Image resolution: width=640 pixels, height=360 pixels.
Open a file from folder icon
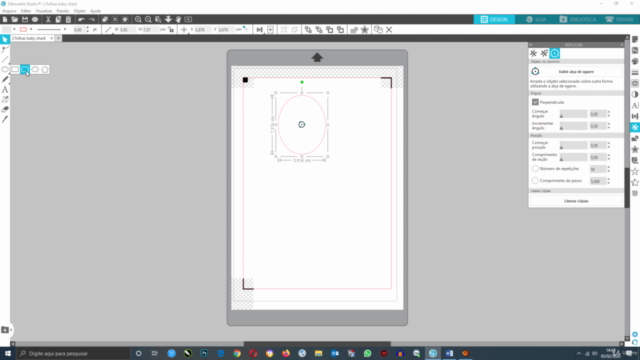[x=15, y=19]
